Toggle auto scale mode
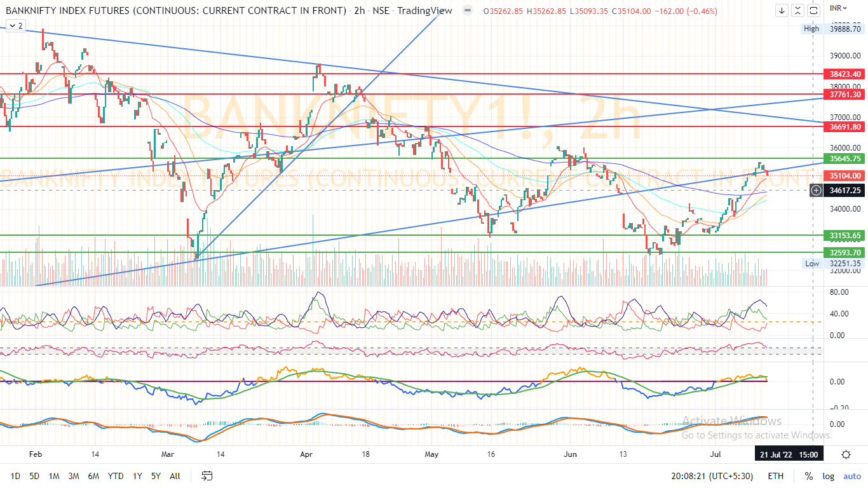Viewport: 868px width, 488px height. click(851, 476)
